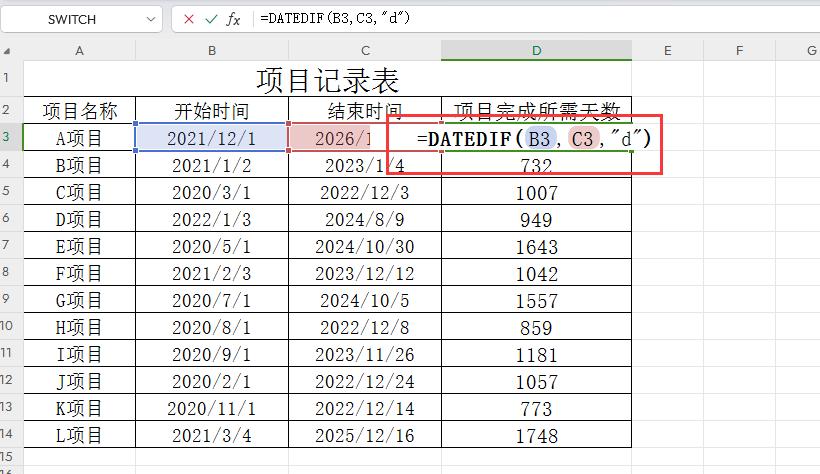Click end date 2024/8/9
Viewport: 820px width, 474px height.
tap(365, 219)
